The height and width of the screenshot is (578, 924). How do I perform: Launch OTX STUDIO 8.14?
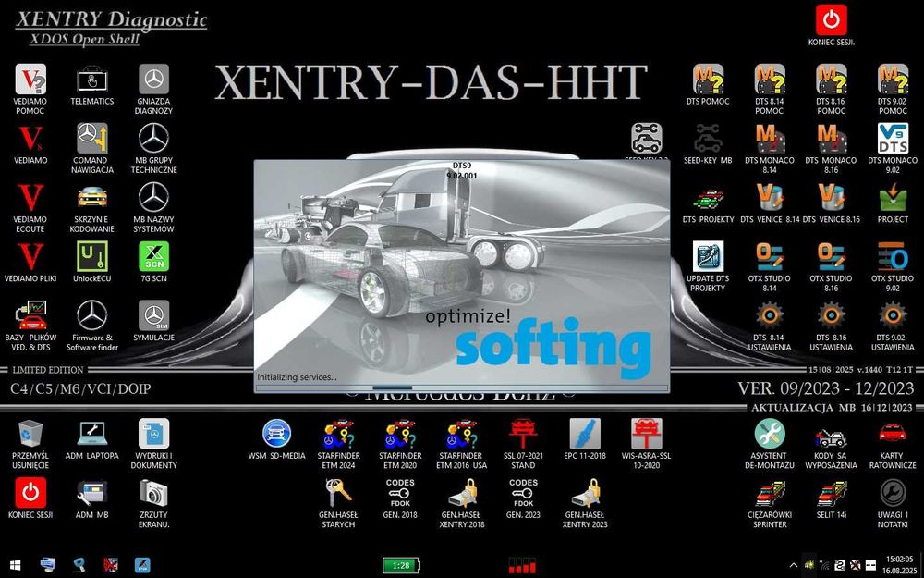(x=770, y=256)
